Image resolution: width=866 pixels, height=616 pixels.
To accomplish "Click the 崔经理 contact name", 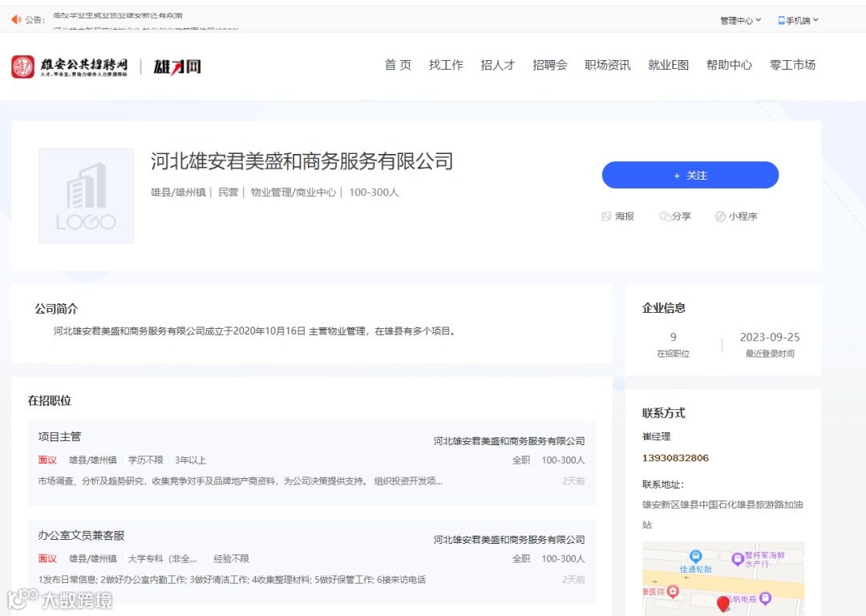I will (x=656, y=436).
